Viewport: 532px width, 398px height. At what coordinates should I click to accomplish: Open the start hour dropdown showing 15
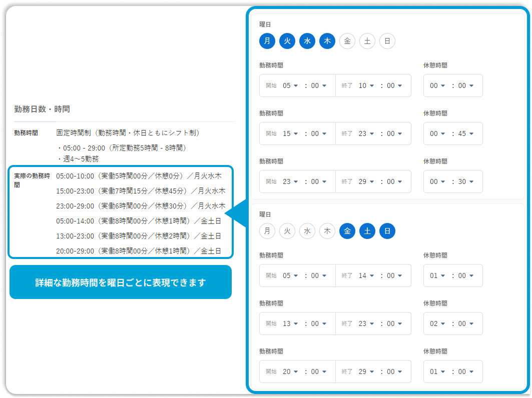pos(290,133)
